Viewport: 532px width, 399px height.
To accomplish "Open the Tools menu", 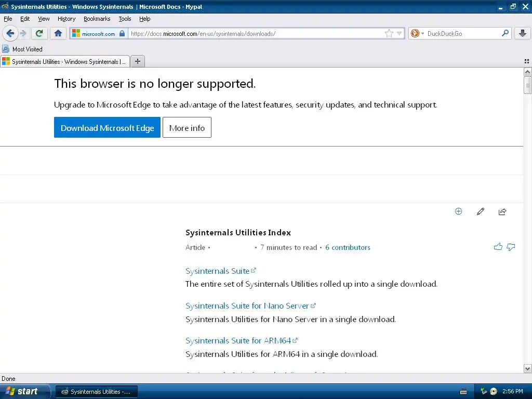I will pos(125,19).
